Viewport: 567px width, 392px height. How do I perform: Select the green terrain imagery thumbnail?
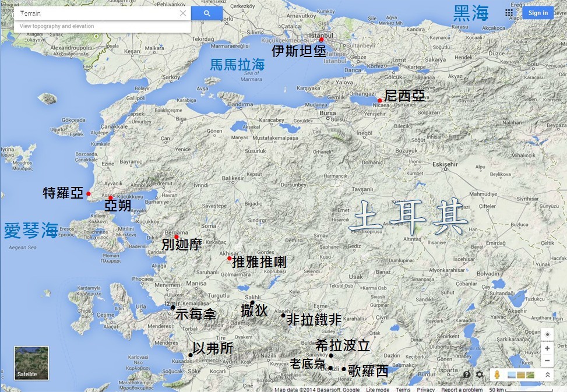coord(530,375)
